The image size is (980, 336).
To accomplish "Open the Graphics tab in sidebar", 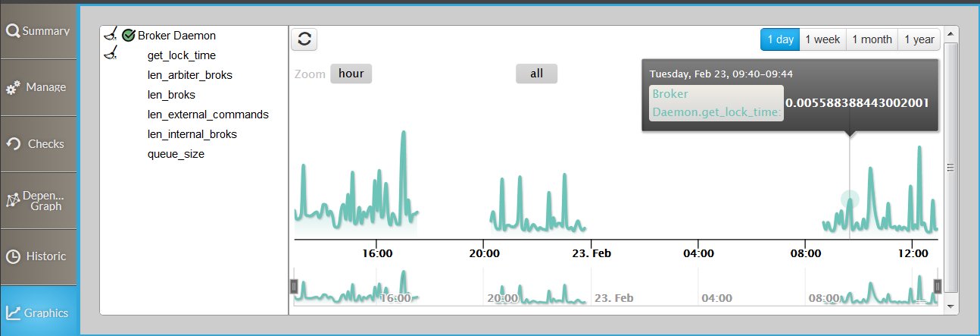I will point(39,312).
